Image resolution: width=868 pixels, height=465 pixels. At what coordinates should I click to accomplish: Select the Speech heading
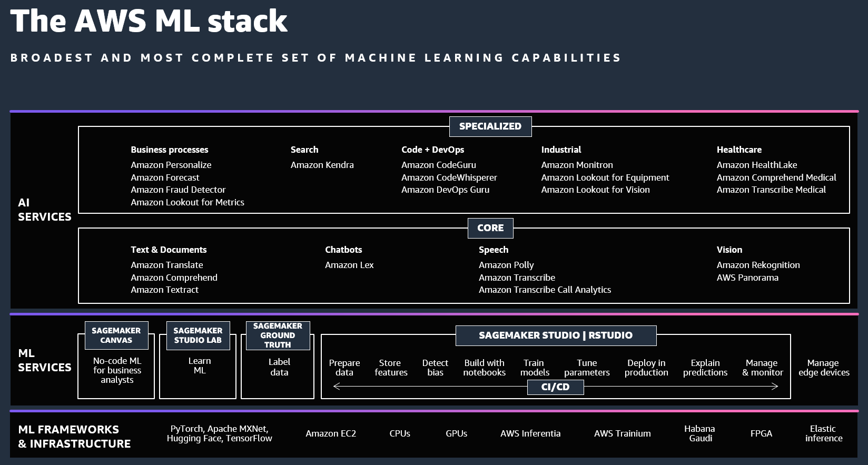[494, 250]
